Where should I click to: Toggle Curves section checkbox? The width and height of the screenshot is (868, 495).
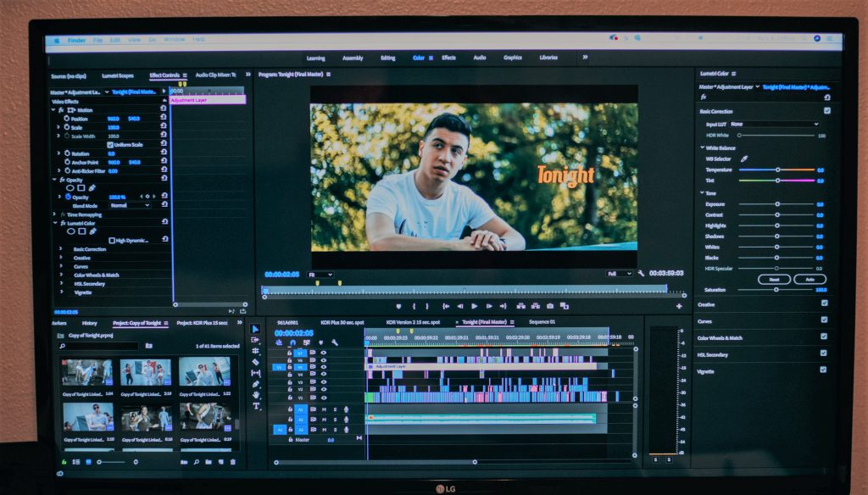[824, 320]
